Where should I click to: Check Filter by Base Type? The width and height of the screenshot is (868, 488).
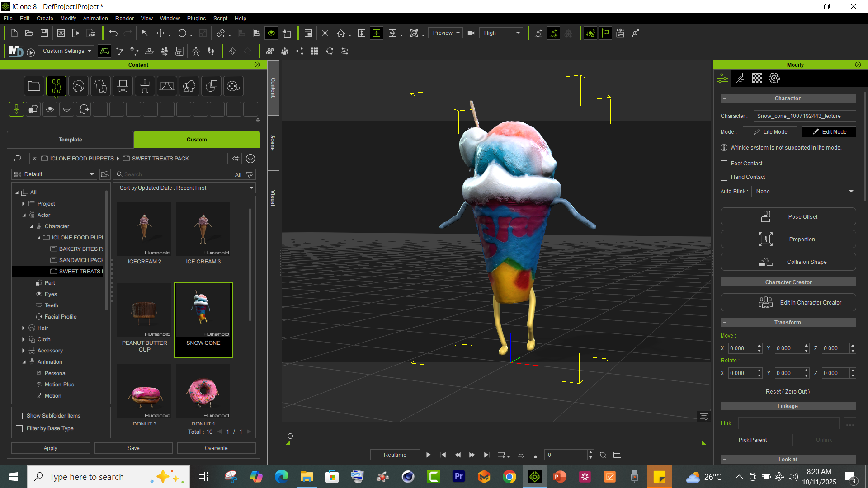(x=19, y=428)
